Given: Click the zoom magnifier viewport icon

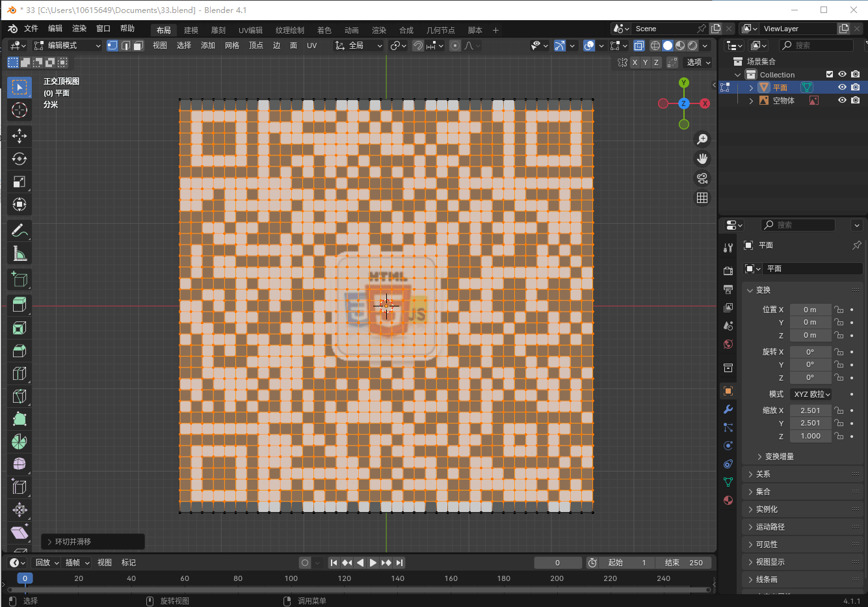Looking at the screenshot, I should 702,139.
